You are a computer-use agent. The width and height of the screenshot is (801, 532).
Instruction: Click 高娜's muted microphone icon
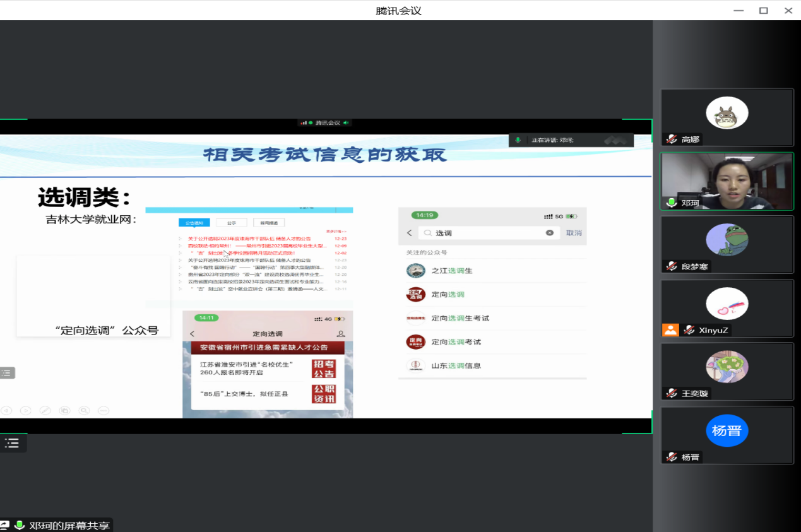point(672,139)
